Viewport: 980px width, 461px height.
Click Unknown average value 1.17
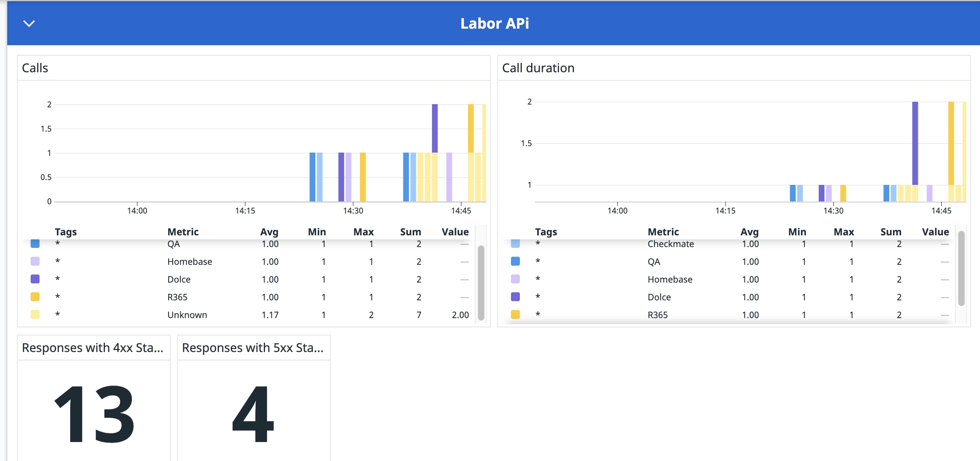pos(270,315)
